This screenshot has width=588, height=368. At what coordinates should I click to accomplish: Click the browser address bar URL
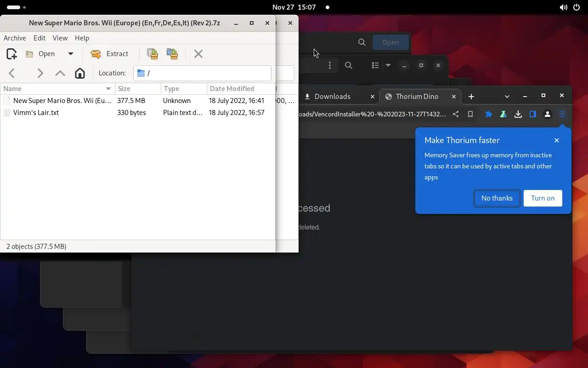click(x=372, y=115)
